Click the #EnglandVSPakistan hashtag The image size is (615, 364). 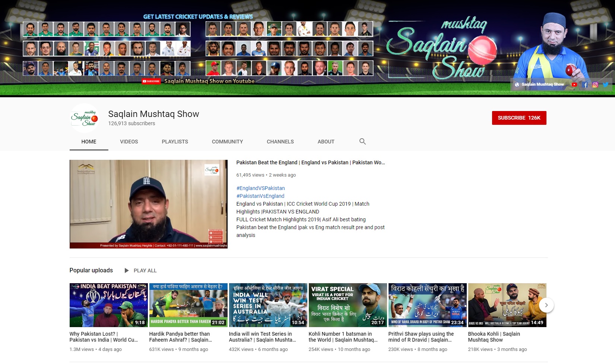(260, 188)
